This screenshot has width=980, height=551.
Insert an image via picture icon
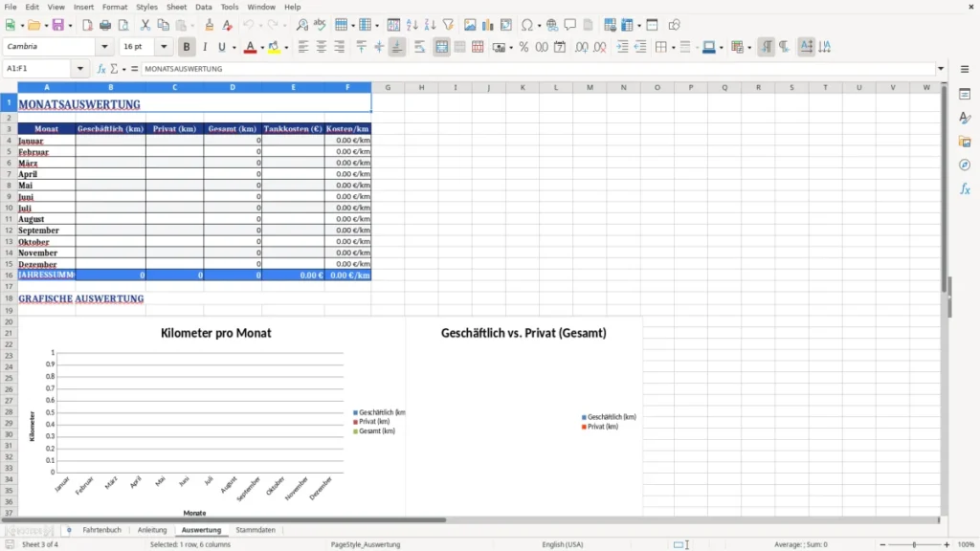[x=470, y=25]
